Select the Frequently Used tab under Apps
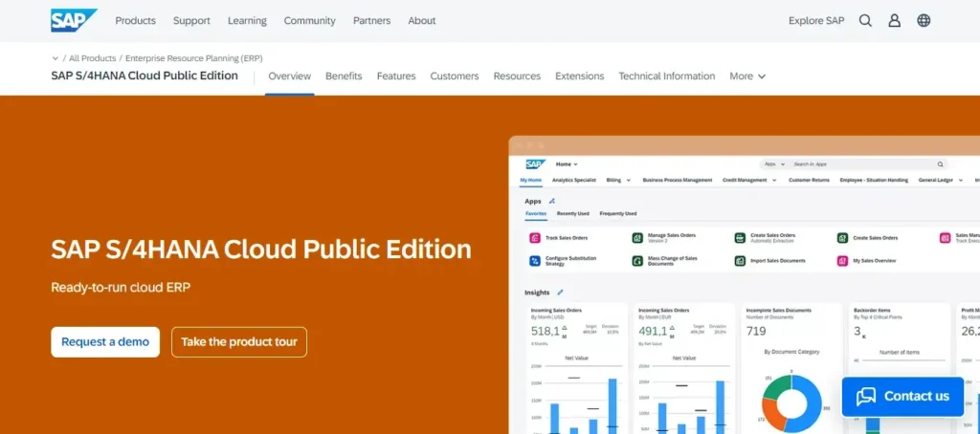The height and width of the screenshot is (434, 980). tap(618, 213)
